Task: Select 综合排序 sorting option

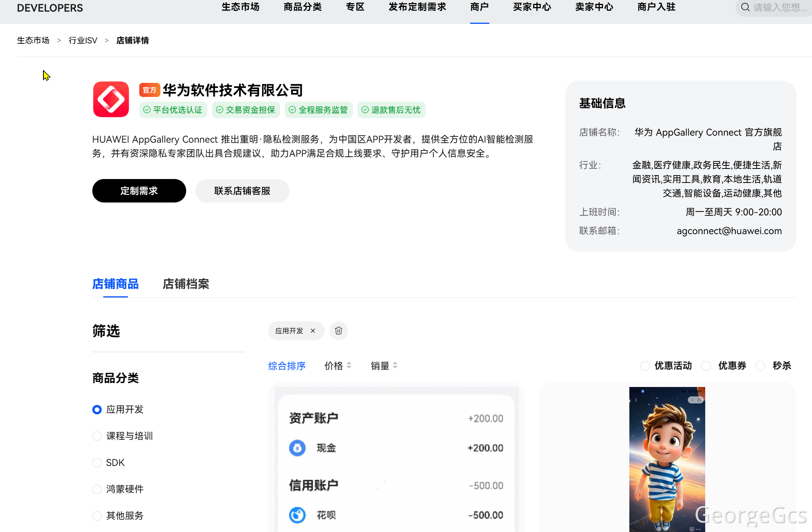Action: click(287, 365)
